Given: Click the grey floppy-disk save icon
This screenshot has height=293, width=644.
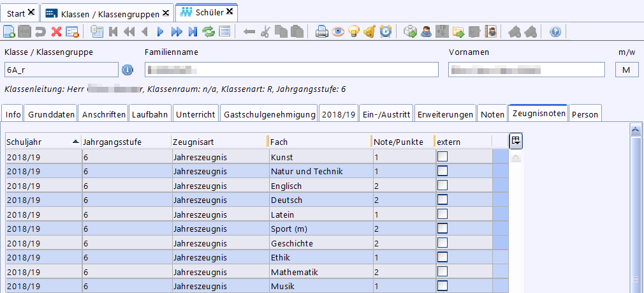Looking at the screenshot, I should pyautogui.click(x=25, y=32).
